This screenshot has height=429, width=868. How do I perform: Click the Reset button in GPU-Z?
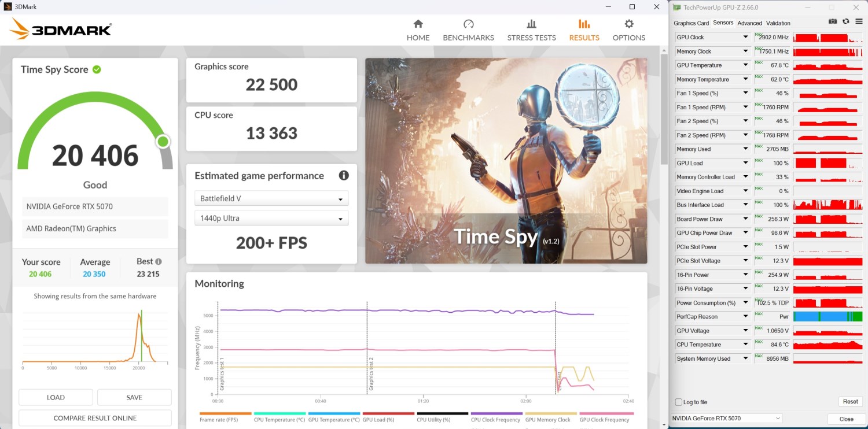(x=850, y=401)
